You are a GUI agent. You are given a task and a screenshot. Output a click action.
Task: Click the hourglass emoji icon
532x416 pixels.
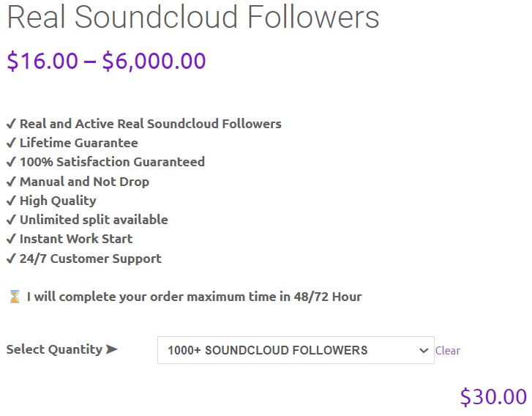pos(15,297)
